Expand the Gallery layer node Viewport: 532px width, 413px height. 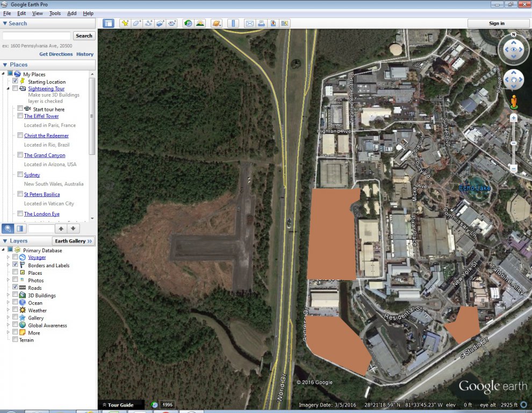click(8, 317)
